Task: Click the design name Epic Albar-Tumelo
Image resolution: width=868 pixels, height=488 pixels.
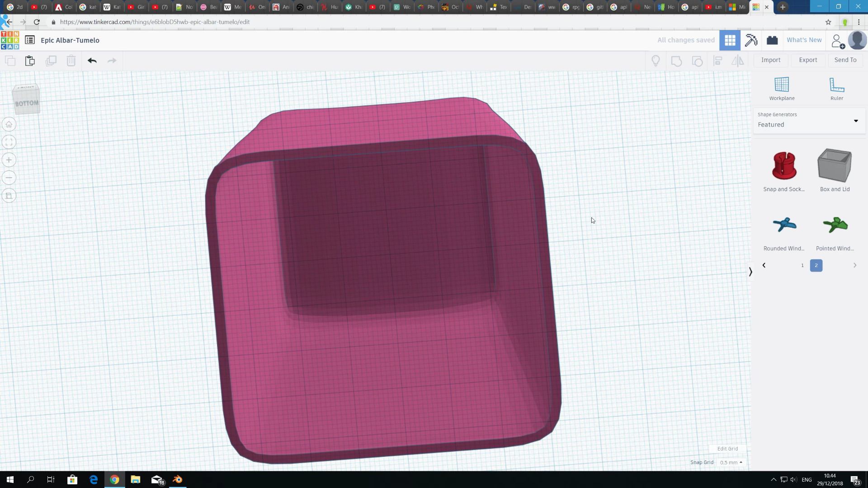Action: coord(70,40)
